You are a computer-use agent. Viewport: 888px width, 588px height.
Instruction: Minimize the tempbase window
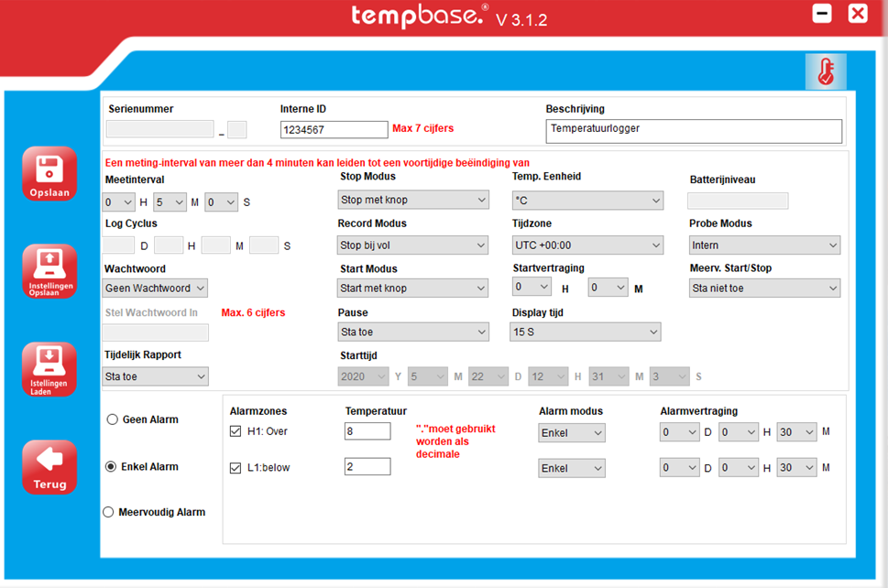822,13
